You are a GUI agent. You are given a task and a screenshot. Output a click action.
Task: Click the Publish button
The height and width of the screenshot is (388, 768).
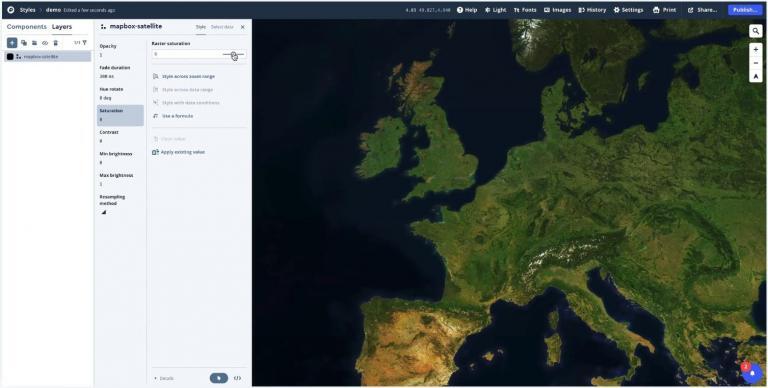click(x=745, y=10)
